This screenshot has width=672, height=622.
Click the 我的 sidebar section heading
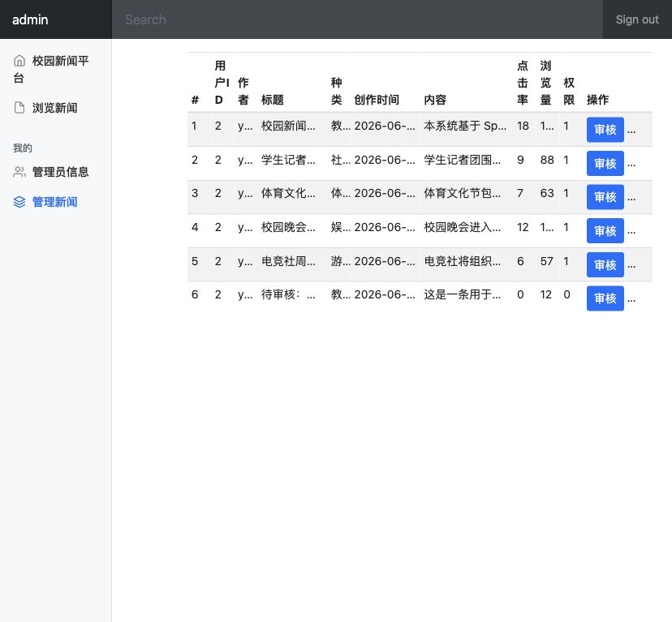click(x=22, y=148)
